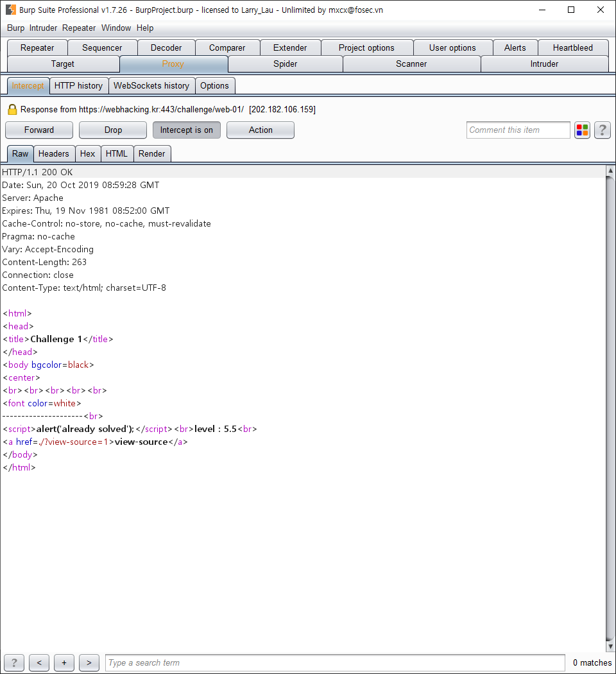Switch to the HTML view tab
Viewport: 616px width, 674px height.
click(x=116, y=154)
